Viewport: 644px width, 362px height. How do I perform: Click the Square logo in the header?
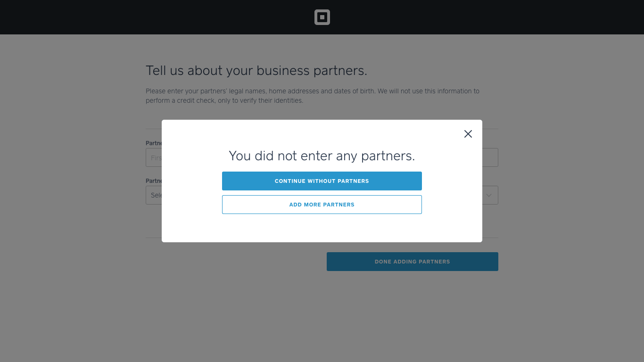click(322, 17)
